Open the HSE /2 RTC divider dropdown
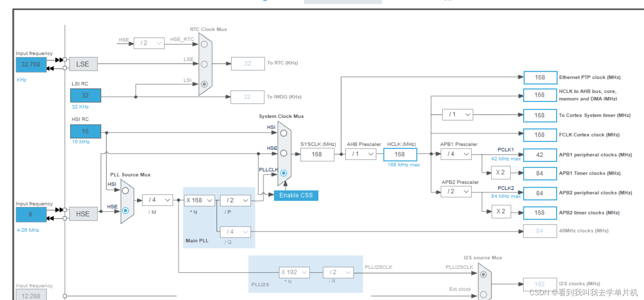Image resolution: width=644 pixels, height=300 pixels. pos(149,43)
